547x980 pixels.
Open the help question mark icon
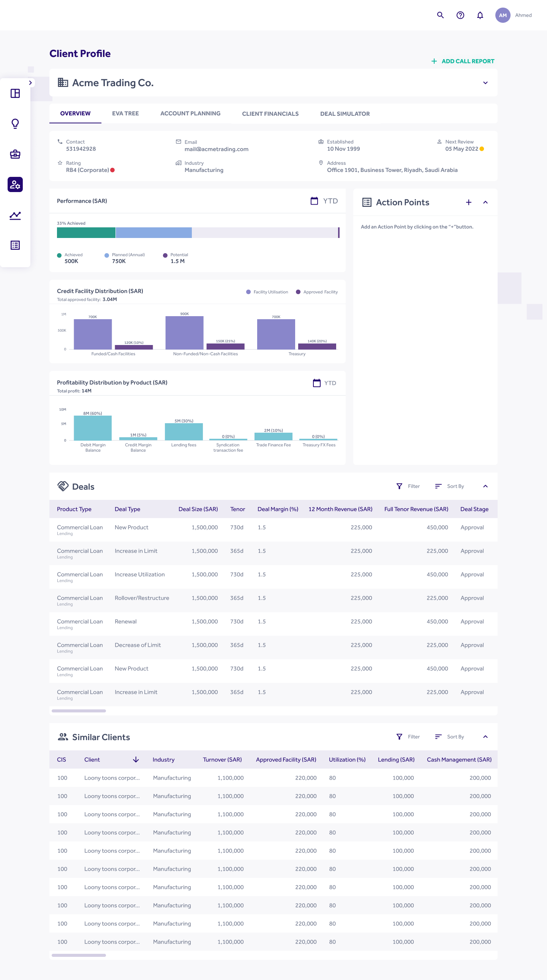[x=460, y=15]
